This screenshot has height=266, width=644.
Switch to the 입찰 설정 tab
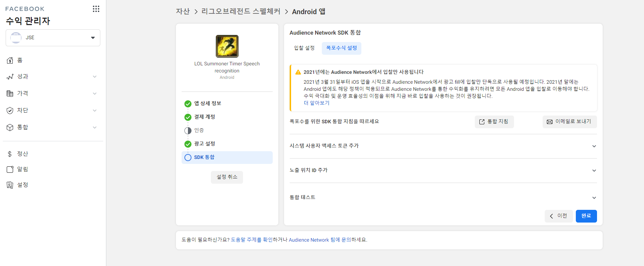[304, 48]
